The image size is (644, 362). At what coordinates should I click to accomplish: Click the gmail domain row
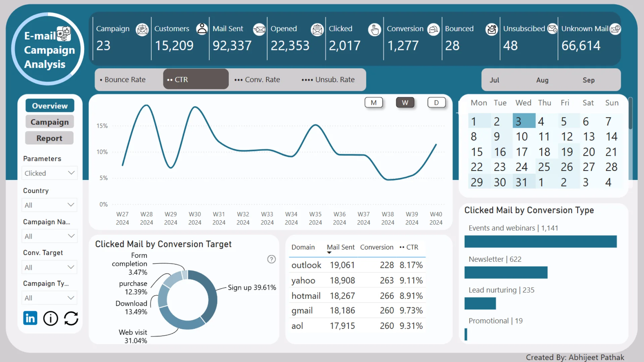click(357, 310)
